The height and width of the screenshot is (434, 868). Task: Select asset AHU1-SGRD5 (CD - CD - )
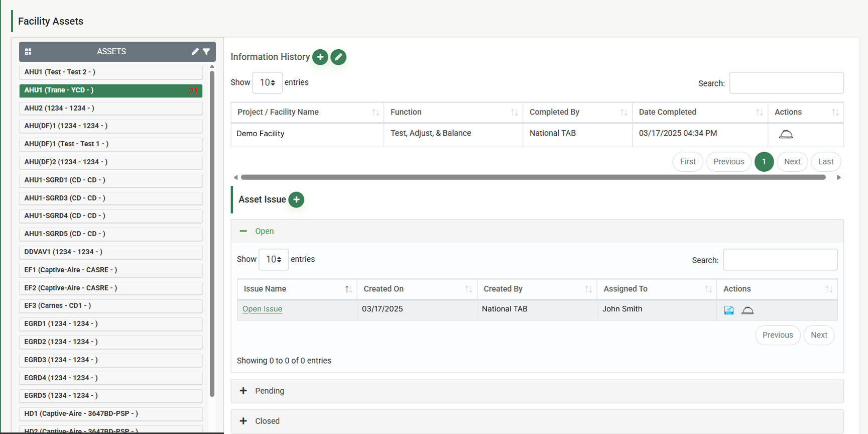tap(111, 234)
